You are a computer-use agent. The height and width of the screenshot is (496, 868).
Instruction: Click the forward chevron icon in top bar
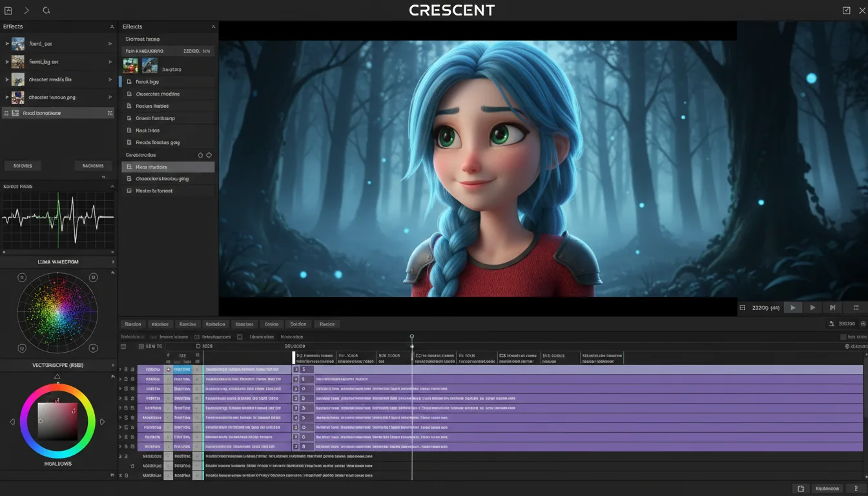(x=26, y=10)
